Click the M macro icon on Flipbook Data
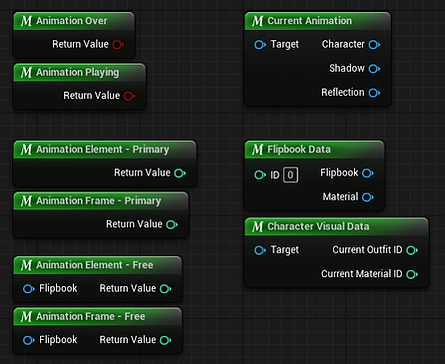 point(258,150)
